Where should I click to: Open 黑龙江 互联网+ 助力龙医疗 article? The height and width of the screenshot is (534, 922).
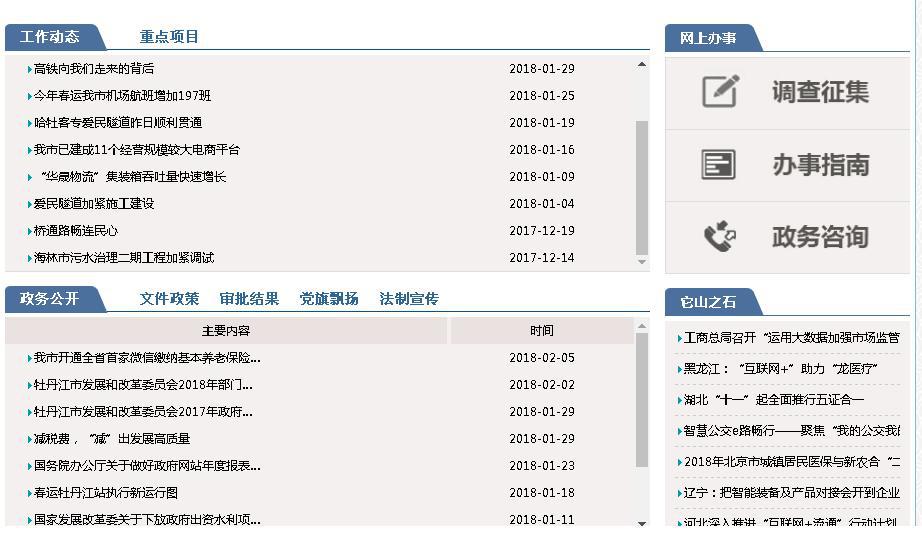coord(781,369)
